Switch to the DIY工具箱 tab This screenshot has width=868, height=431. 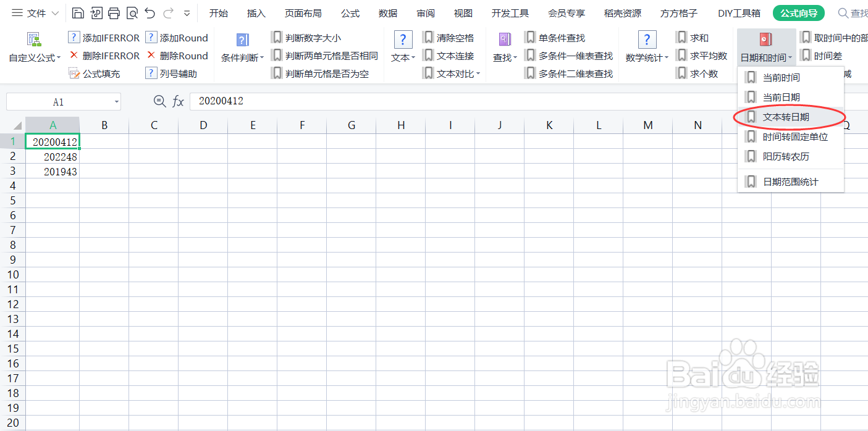(739, 13)
